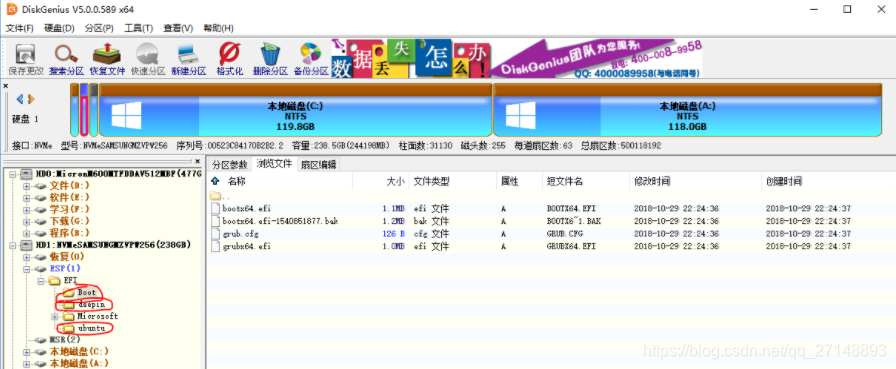
Task: Select file bootx64.efi-1540851877.bak
Action: [x=280, y=221]
